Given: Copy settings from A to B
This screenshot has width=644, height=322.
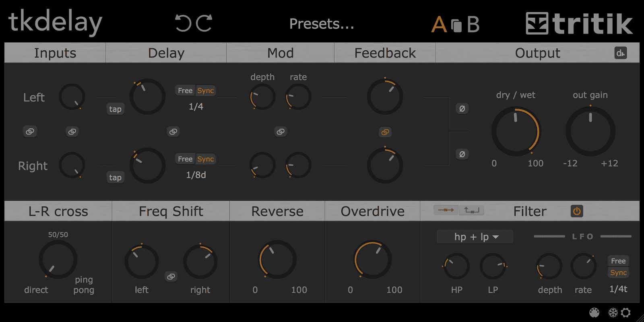Looking at the screenshot, I should (x=456, y=25).
